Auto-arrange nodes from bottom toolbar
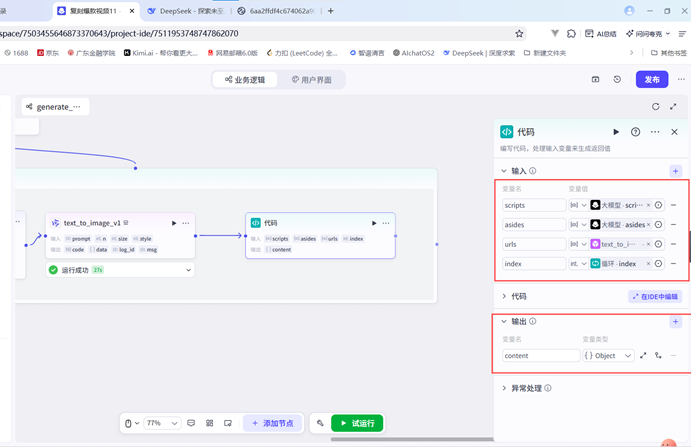Screen dimensions: 691x447 tap(209, 423)
